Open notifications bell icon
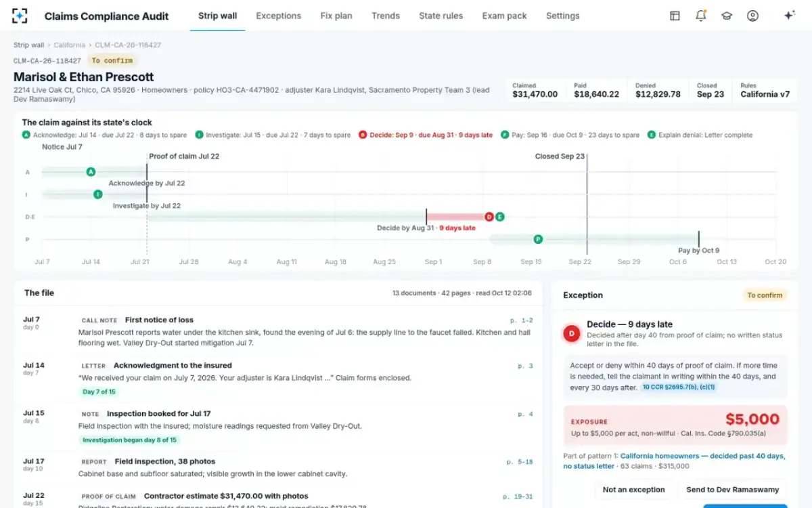Image resolution: width=812 pixels, height=508 pixels. [700, 16]
